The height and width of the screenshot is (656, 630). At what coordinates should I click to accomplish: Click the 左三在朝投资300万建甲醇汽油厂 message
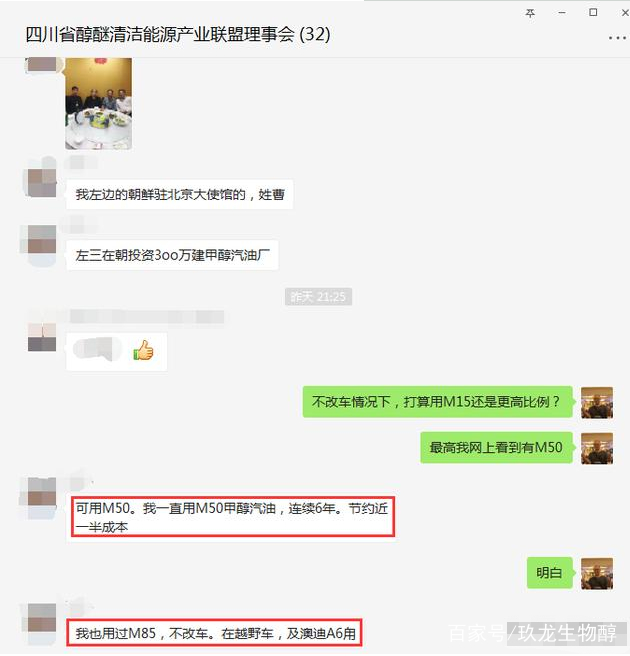click(x=172, y=255)
